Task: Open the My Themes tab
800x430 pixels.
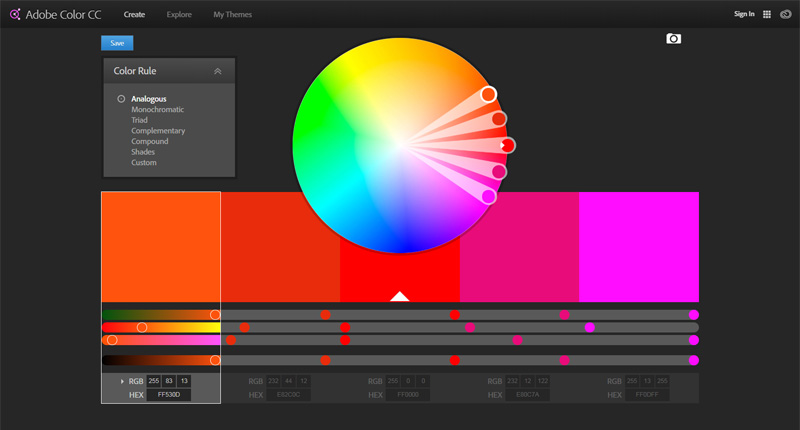Action: tap(233, 14)
